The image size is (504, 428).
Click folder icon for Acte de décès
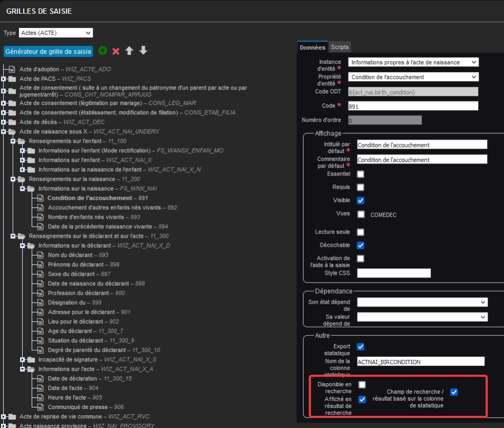pyautogui.click(x=12, y=122)
